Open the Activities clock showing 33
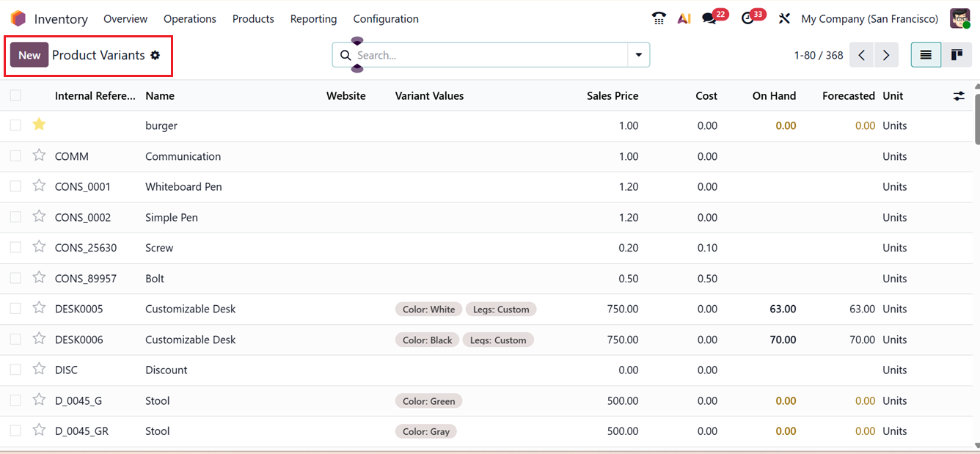Viewport: 980px width, 454px height. click(x=747, y=18)
